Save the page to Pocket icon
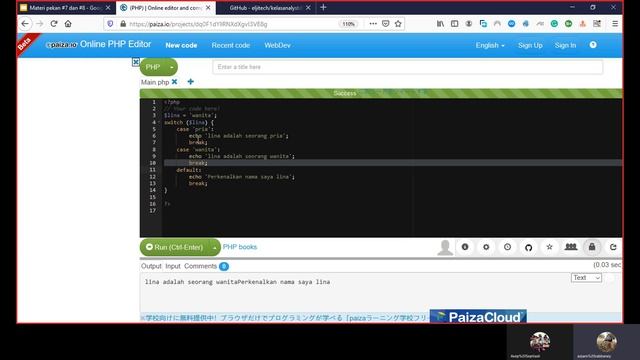This screenshot has height=360, width=640. pos(386,24)
